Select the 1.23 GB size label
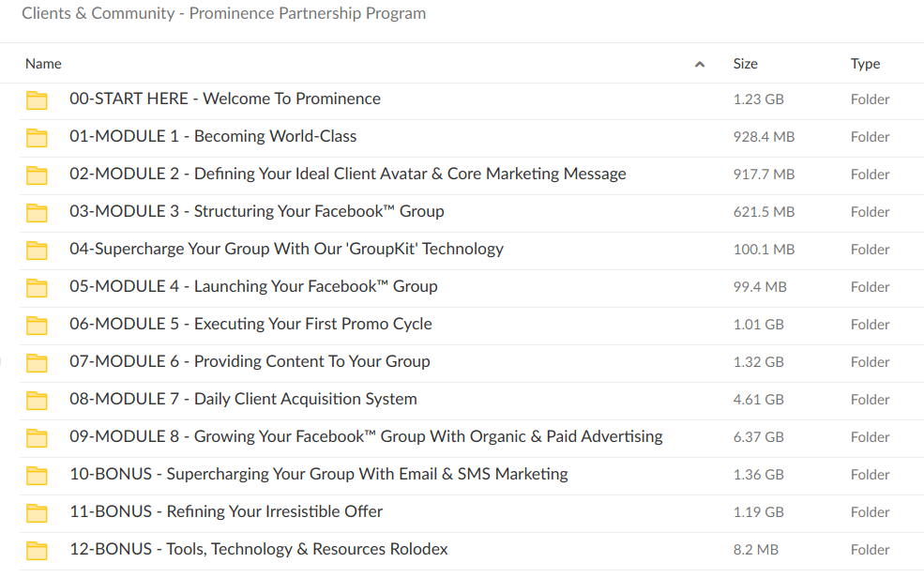The image size is (924, 578). [759, 99]
